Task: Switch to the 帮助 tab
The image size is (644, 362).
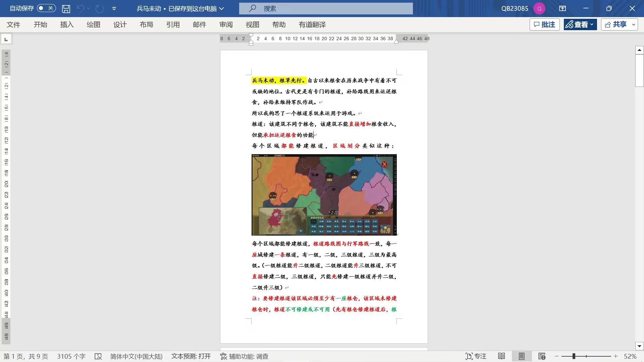Action: point(279,25)
